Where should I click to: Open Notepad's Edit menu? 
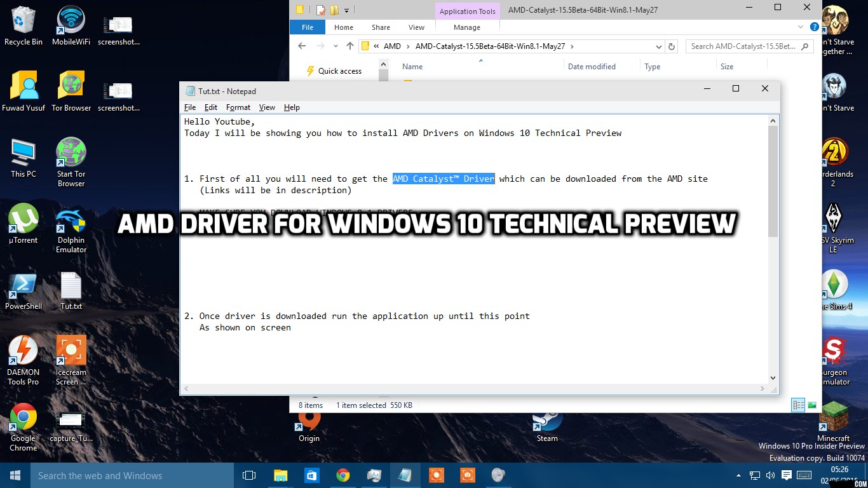pos(211,107)
